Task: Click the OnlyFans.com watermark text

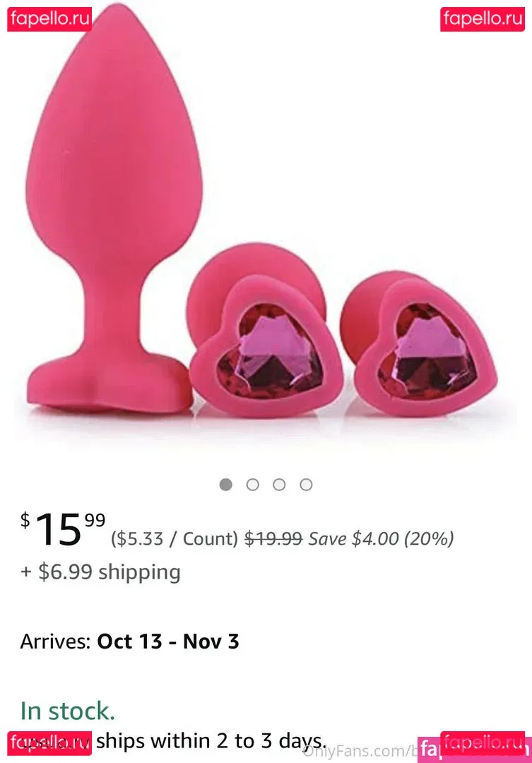Action: coord(359,751)
